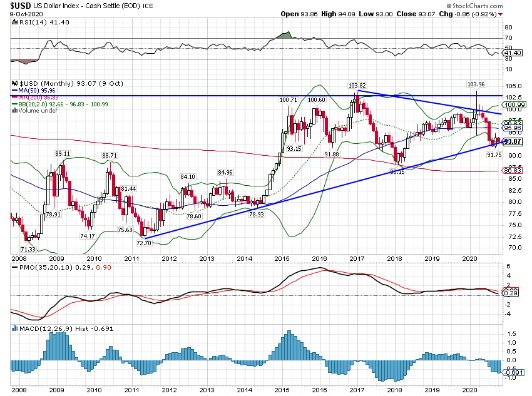The width and height of the screenshot is (532, 396).
Task: Click the MACD histogram icon
Action: (14, 328)
